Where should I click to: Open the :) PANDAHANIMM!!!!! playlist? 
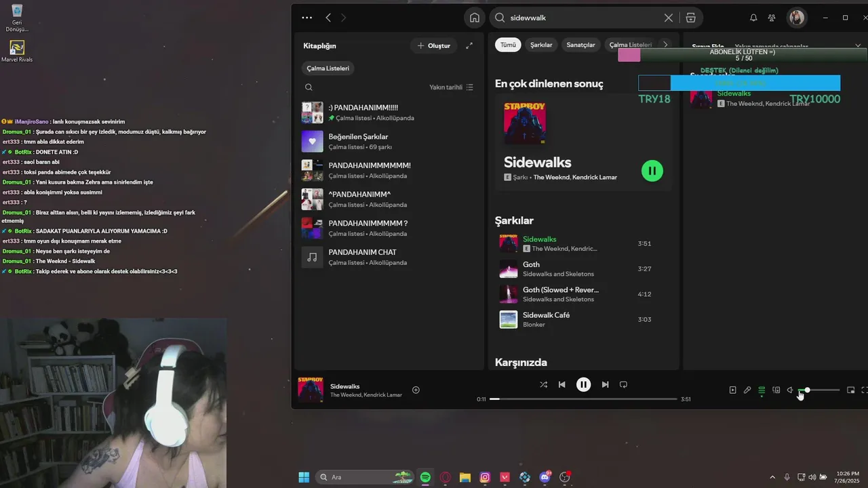(388, 113)
